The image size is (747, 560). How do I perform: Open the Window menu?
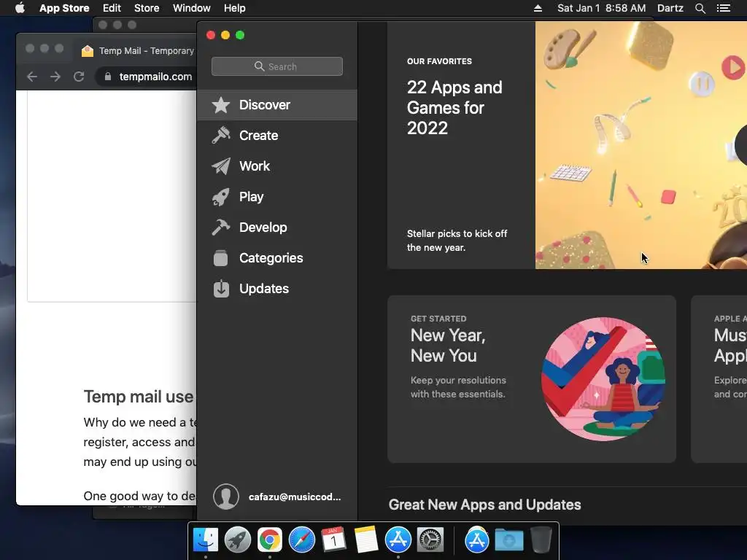[x=192, y=8]
